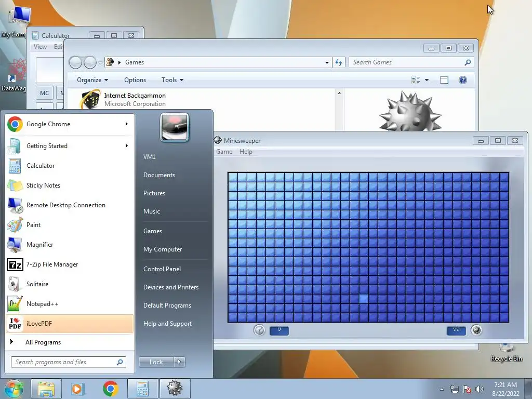Switch to Minesweeper on the taskbar
This screenshot has height=399, width=532.
175,389
